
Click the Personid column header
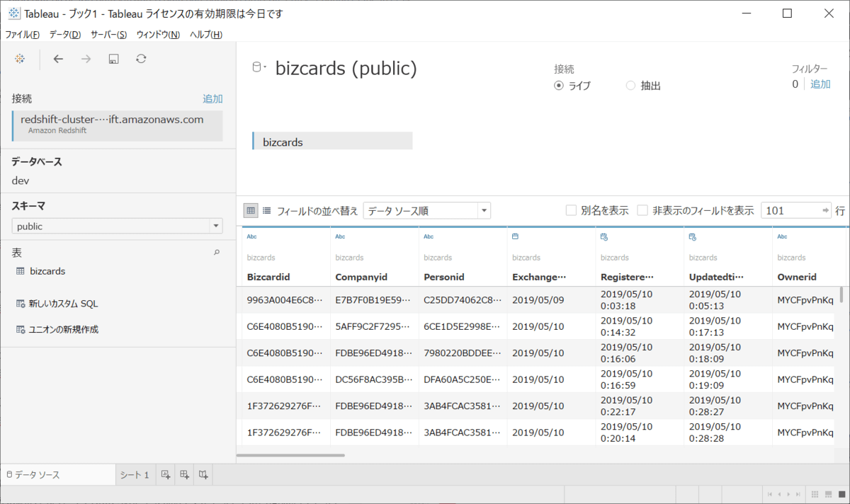click(x=444, y=277)
